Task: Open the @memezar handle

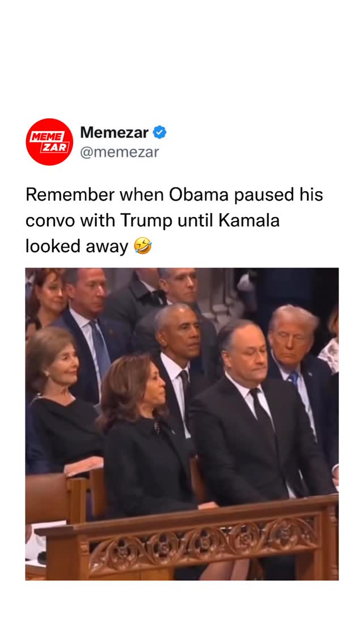Action: click(120, 152)
